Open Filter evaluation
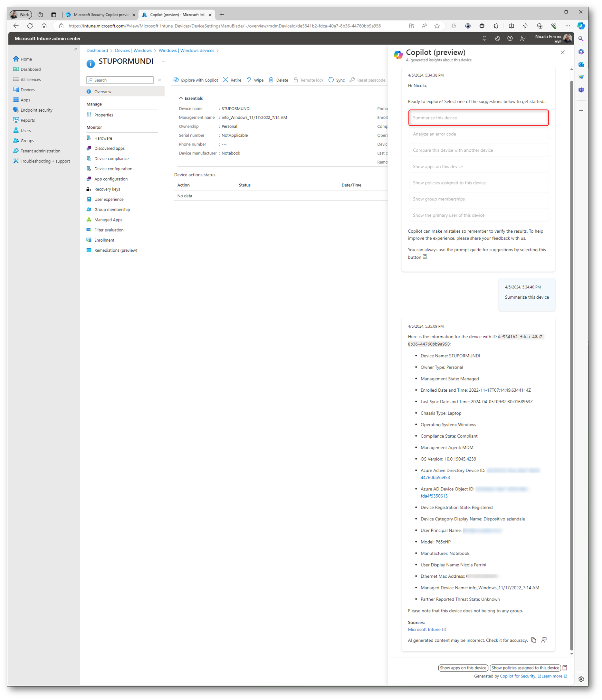This screenshot has height=700, width=602. 105,230
